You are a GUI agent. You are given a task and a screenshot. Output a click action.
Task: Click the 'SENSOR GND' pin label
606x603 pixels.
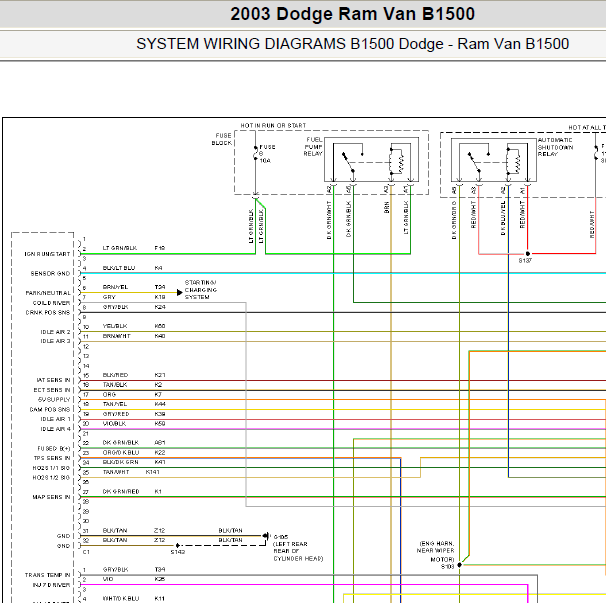point(50,273)
